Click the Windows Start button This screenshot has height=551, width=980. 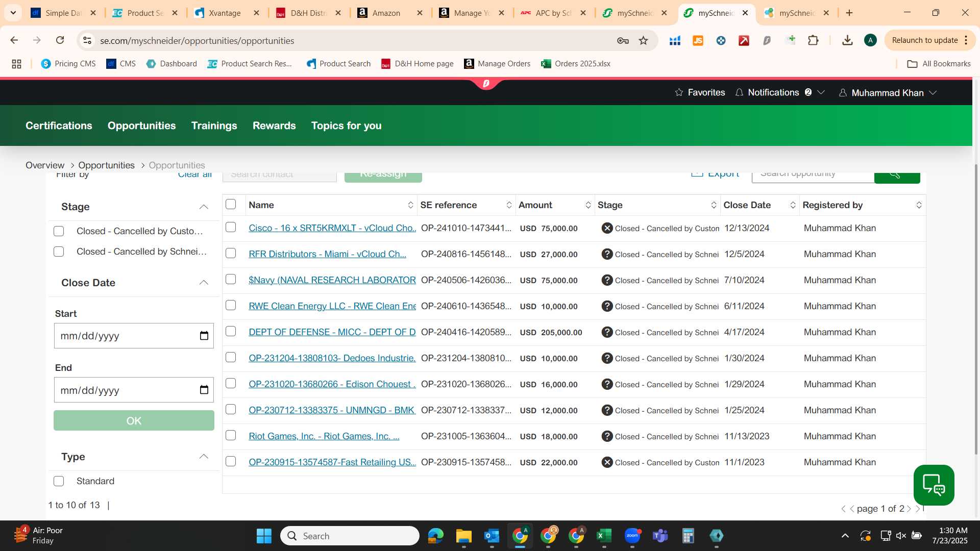pos(264,536)
